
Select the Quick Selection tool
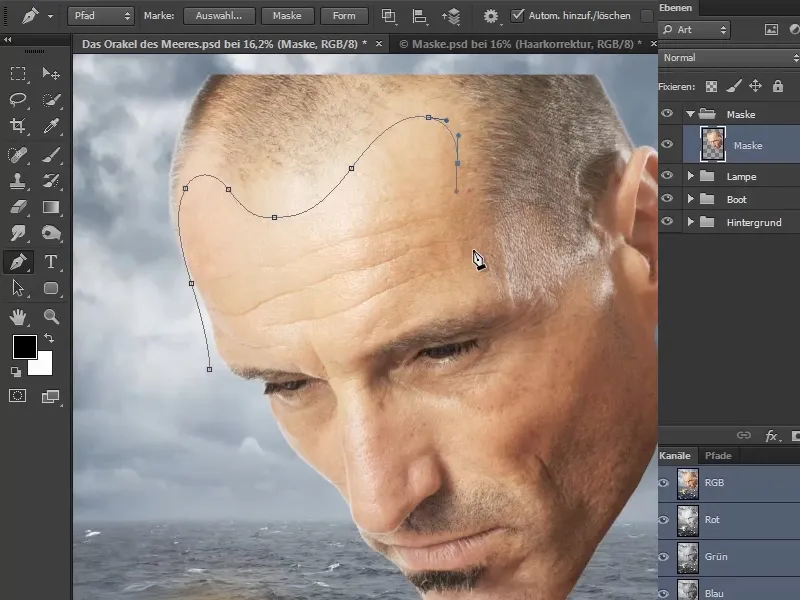(x=51, y=99)
